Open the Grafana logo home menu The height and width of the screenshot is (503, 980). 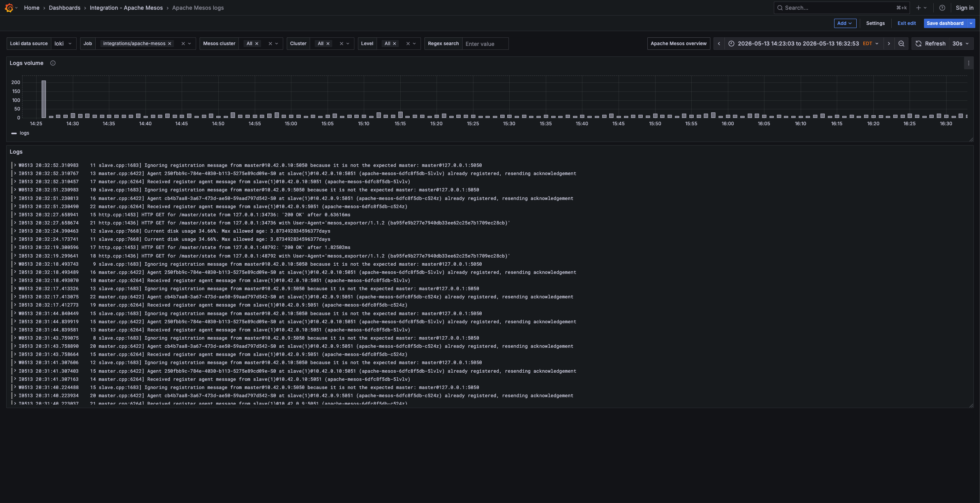9,8
